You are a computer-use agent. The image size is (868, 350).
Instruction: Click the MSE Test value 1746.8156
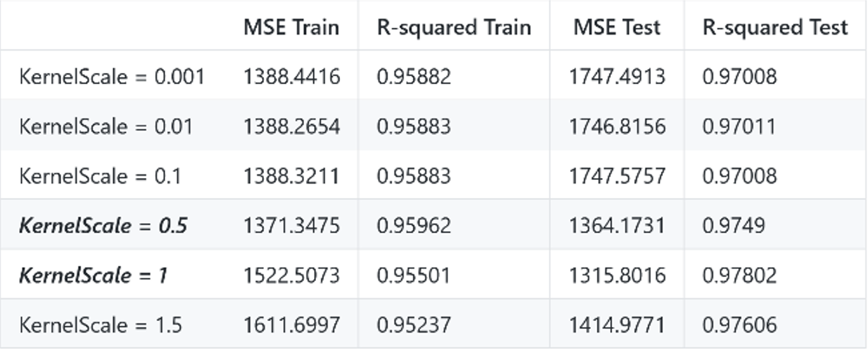point(617,126)
